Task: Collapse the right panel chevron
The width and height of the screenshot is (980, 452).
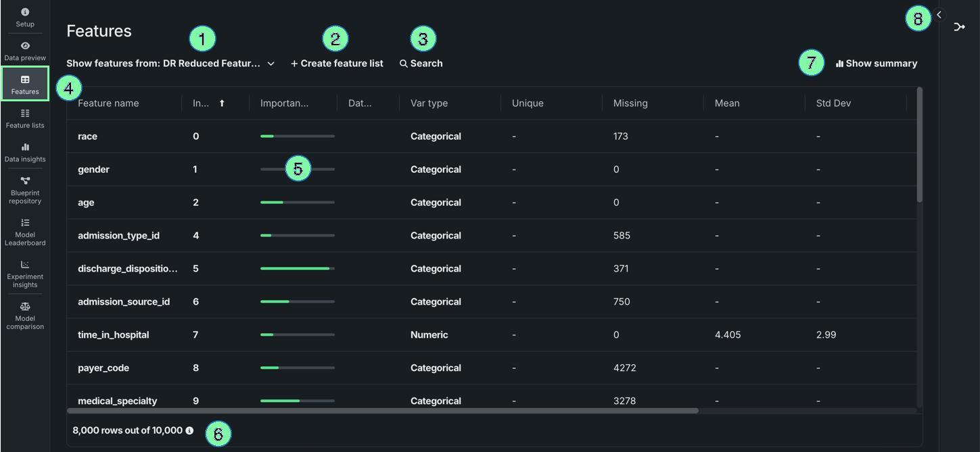Action: coord(939,15)
